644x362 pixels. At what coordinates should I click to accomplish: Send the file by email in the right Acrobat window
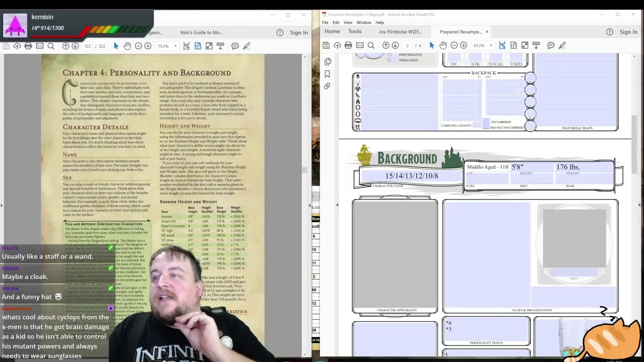coord(360,45)
